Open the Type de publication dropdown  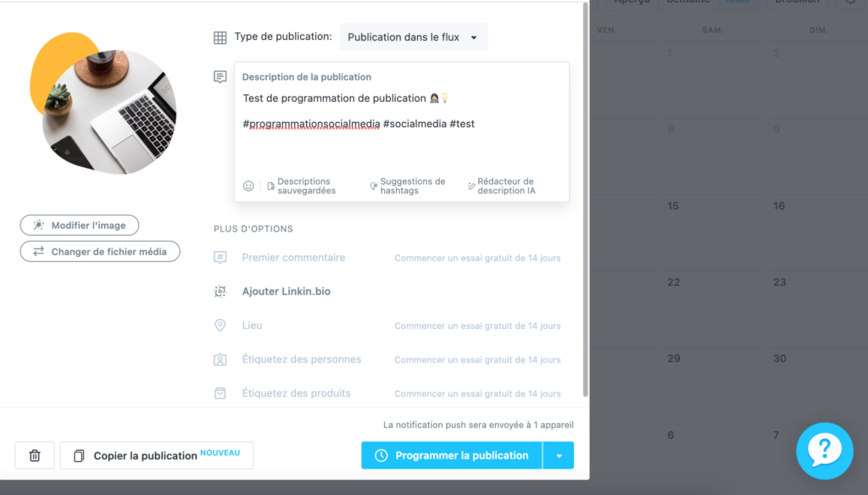(x=414, y=37)
